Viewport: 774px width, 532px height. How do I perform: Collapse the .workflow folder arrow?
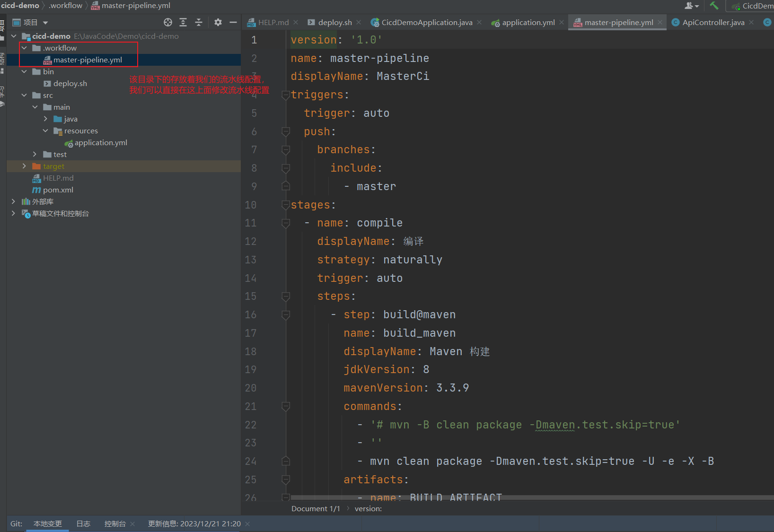24,48
